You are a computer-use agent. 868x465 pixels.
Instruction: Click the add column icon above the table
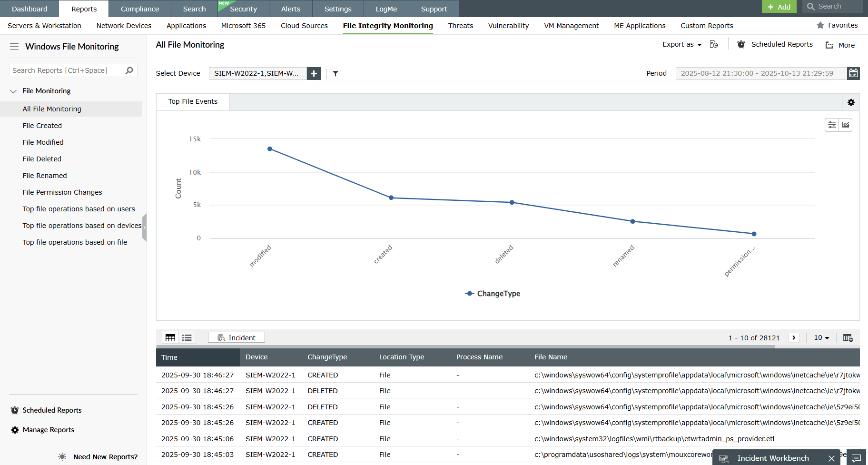click(848, 337)
